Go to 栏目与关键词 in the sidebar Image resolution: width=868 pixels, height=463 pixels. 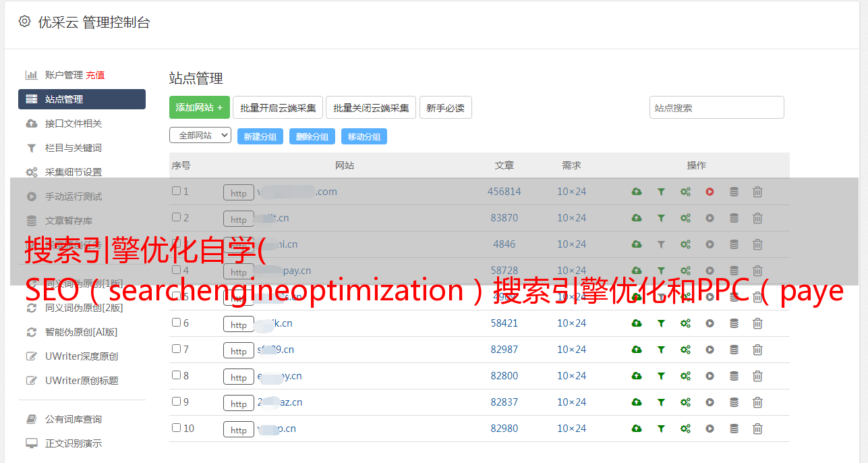pos(74,148)
